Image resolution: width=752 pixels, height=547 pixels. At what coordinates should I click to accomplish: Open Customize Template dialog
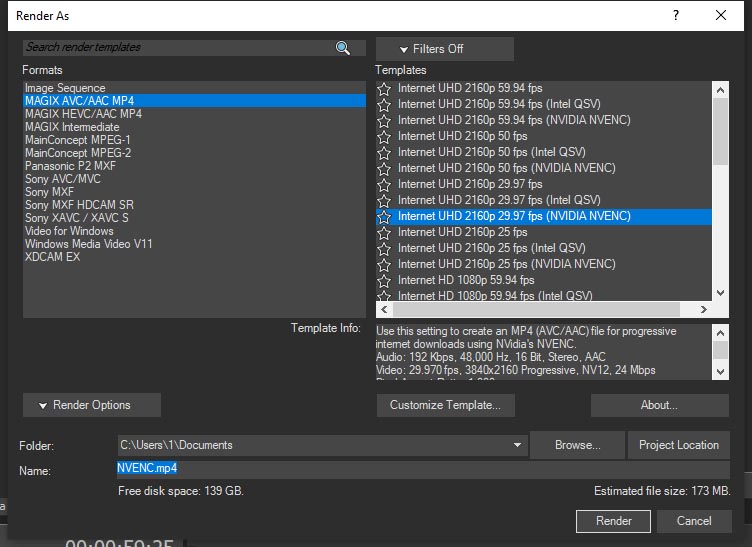pyautogui.click(x=446, y=405)
